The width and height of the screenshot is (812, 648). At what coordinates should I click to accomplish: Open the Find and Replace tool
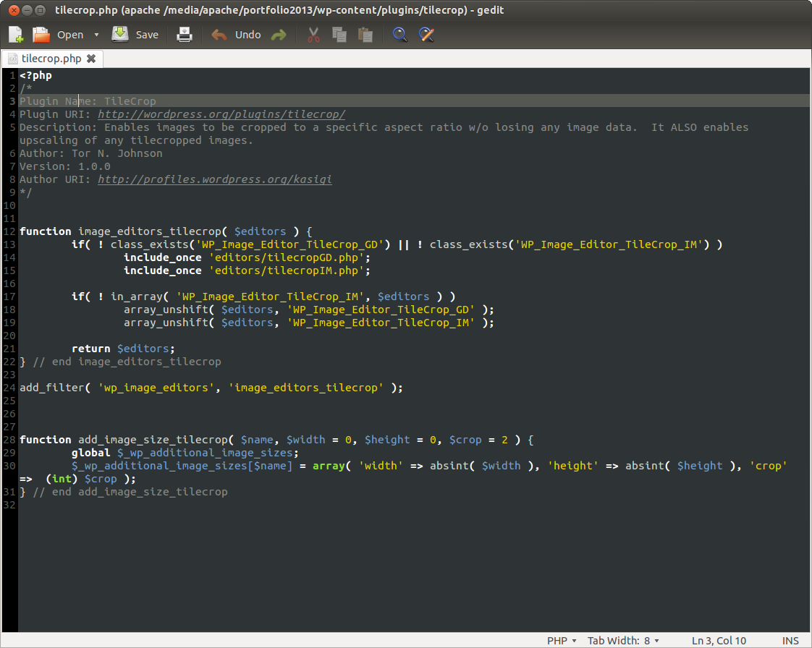(426, 35)
